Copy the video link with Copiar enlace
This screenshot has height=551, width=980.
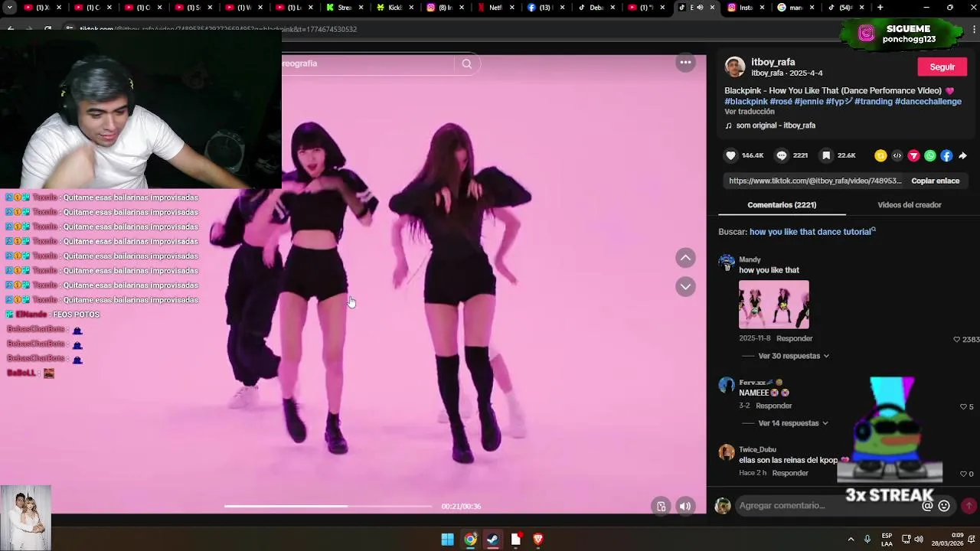coord(935,181)
